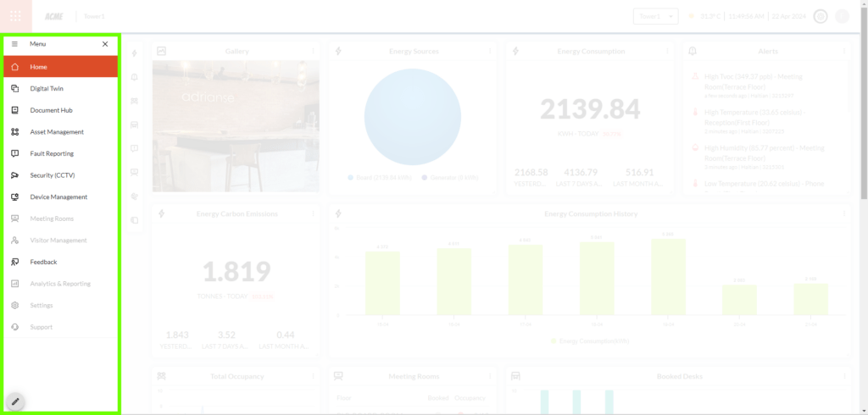
Task: Open Fault Reporting from the menu
Action: 52,154
